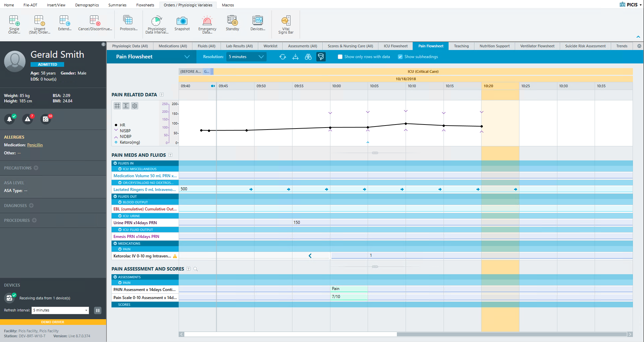Screen dimensions: 644x342
Task: Pause the device data refresh
Action: pyautogui.click(x=98, y=310)
